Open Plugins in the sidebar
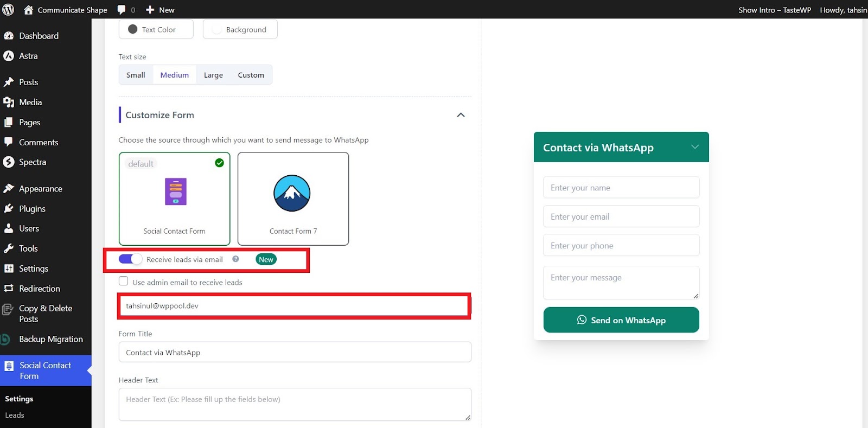 [32, 209]
